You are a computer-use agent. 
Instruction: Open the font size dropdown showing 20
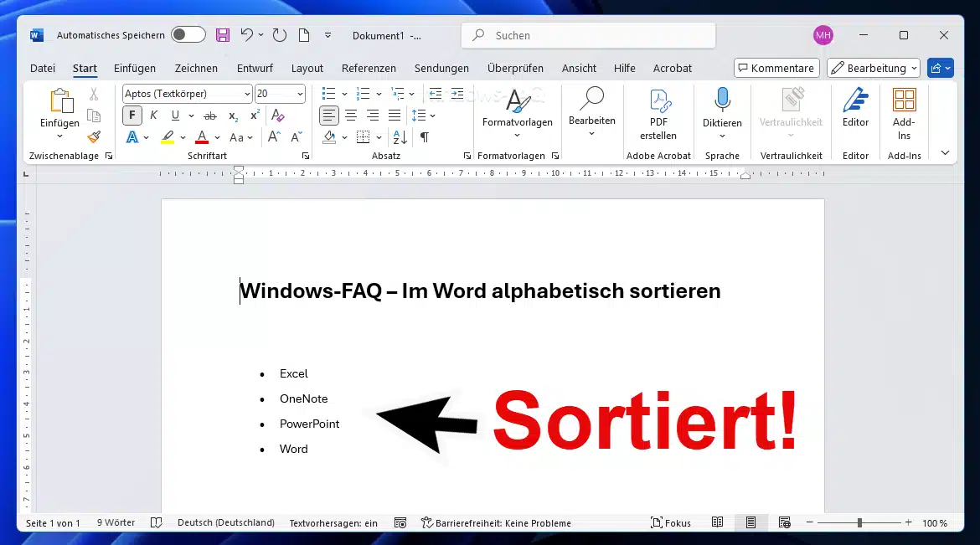point(298,94)
